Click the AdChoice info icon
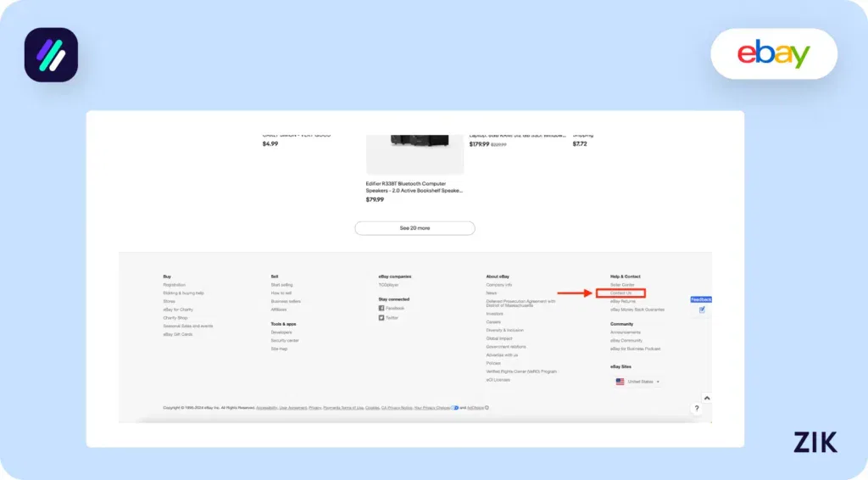Image resolution: width=868 pixels, height=480 pixels. coord(487,408)
